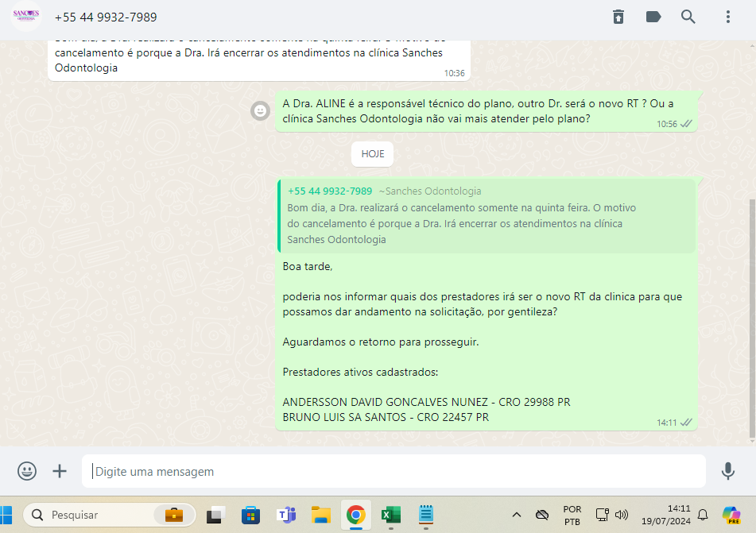Click the line BRUNO LUIS SA SANTOS - CRO 22457 PR
The height and width of the screenshot is (533, 756).
386,417
